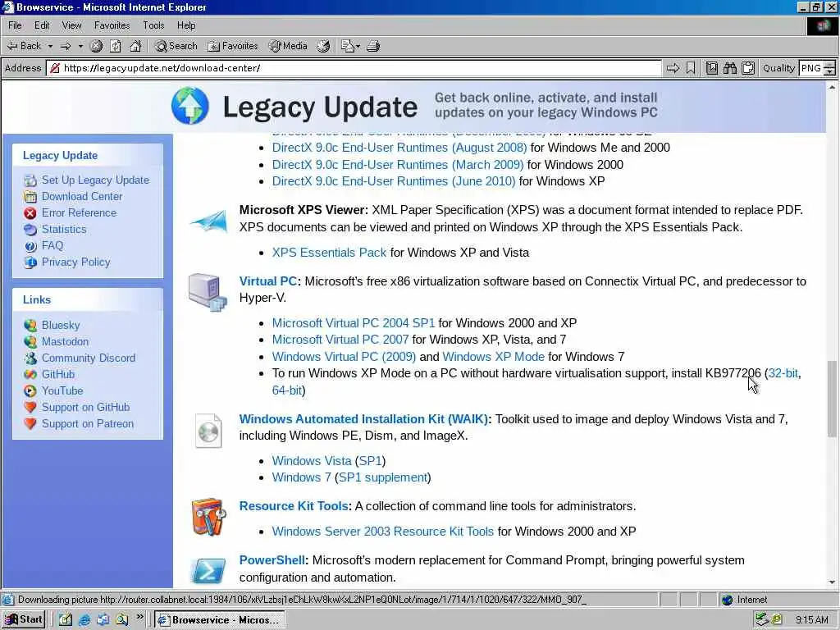
Task: Click the Start button
Action: tap(24, 620)
